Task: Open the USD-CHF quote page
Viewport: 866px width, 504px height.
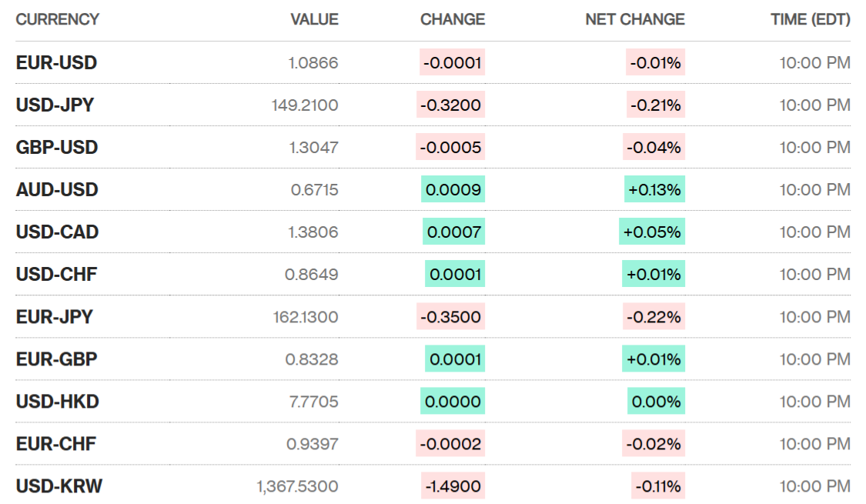Action: [56, 275]
